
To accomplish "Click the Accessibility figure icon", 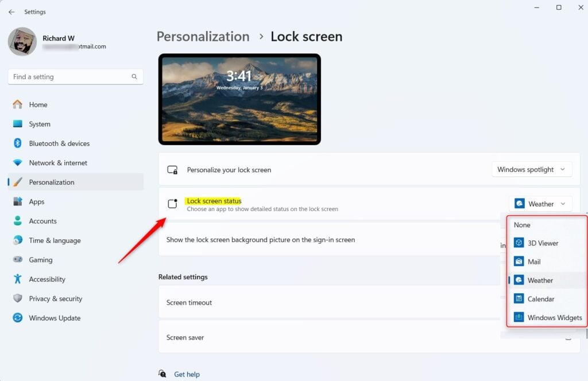I will coord(18,279).
